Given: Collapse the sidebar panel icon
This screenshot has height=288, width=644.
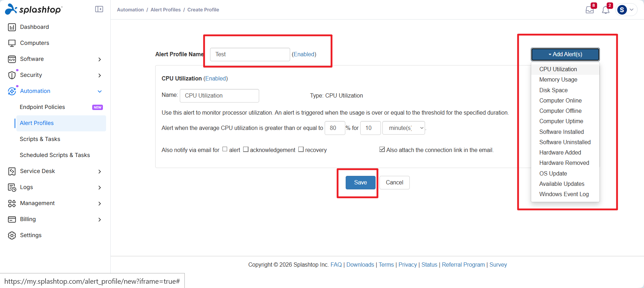Looking at the screenshot, I should click(99, 9).
